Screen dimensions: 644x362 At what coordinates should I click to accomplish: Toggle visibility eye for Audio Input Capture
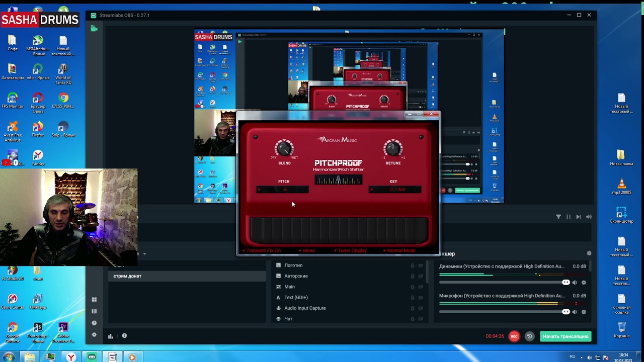(421, 308)
